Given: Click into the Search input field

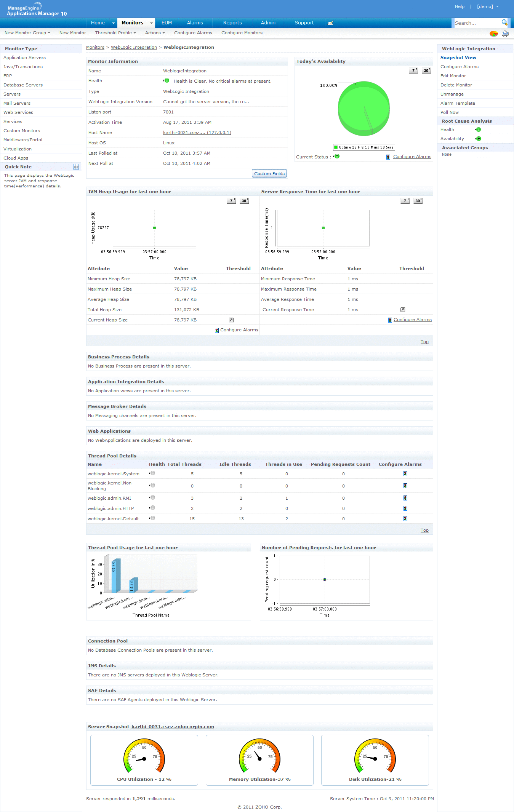Looking at the screenshot, I should [476, 23].
